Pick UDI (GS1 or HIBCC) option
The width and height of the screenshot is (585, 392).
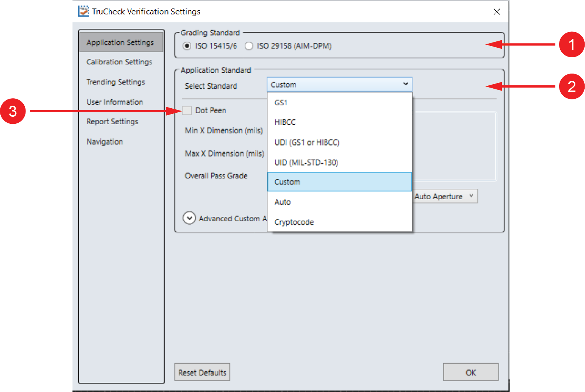click(307, 143)
